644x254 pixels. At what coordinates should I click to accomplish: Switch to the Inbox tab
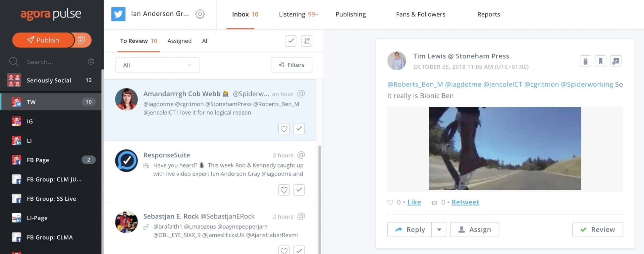[245, 14]
